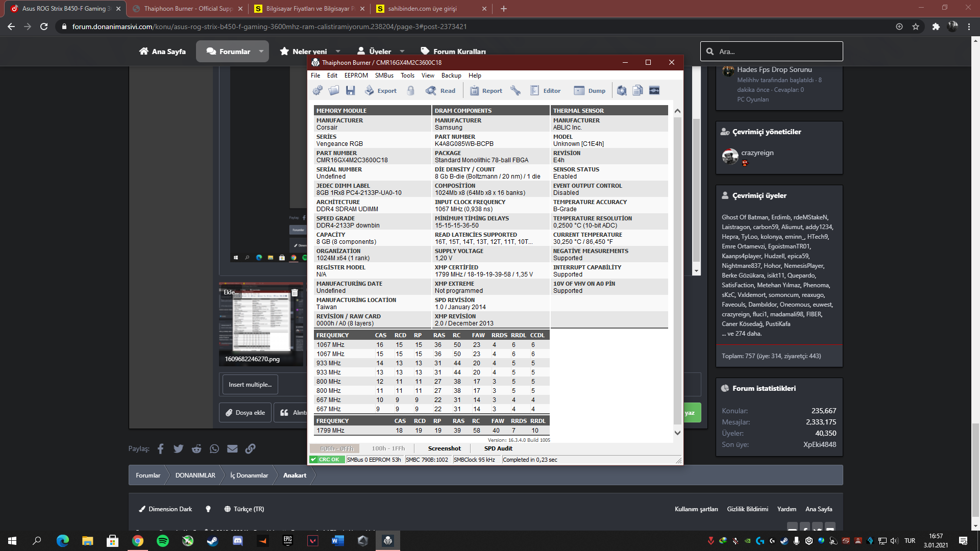Open the Tools menu in Thaiphoon Burner
This screenshot has height=551, width=980.
pos(407,75)
